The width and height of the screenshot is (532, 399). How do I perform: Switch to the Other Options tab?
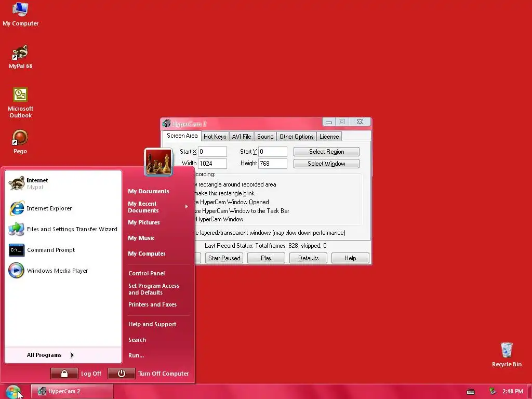pos(297,137)
